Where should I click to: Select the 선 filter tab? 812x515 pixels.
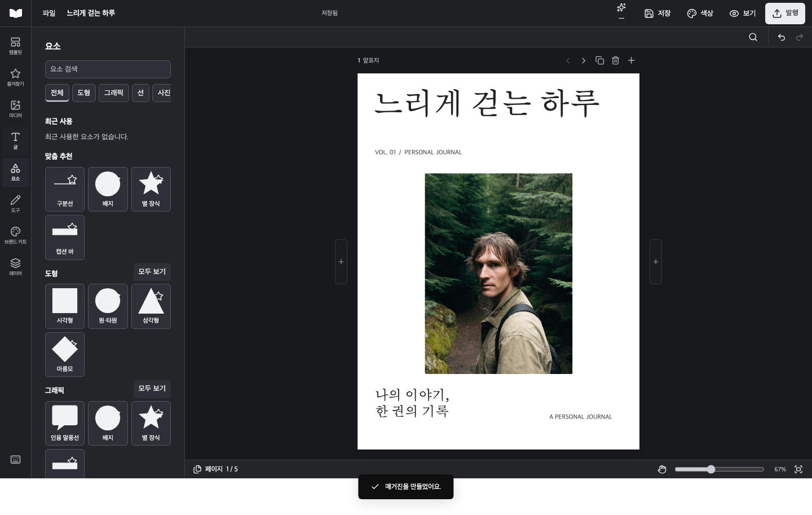coord(140,93)
